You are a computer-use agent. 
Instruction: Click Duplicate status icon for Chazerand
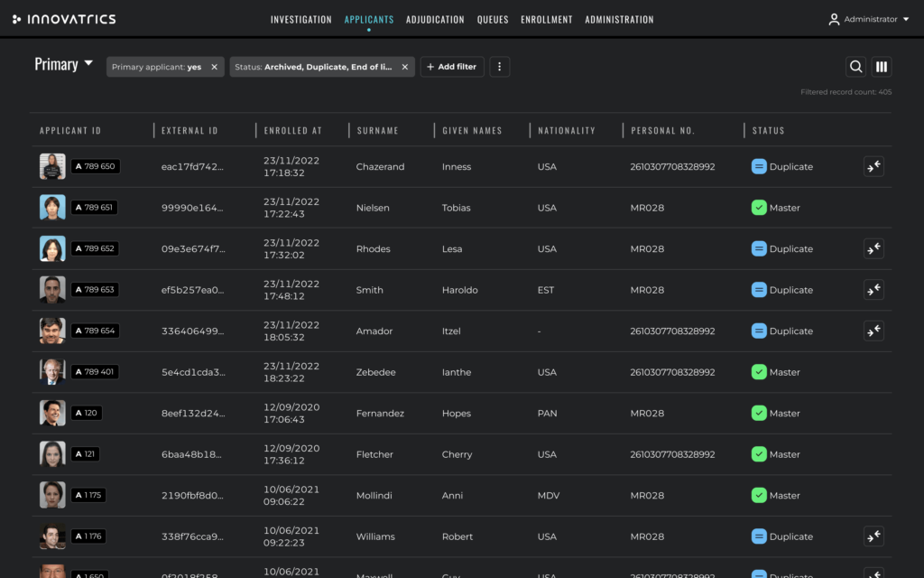(758, 166)
